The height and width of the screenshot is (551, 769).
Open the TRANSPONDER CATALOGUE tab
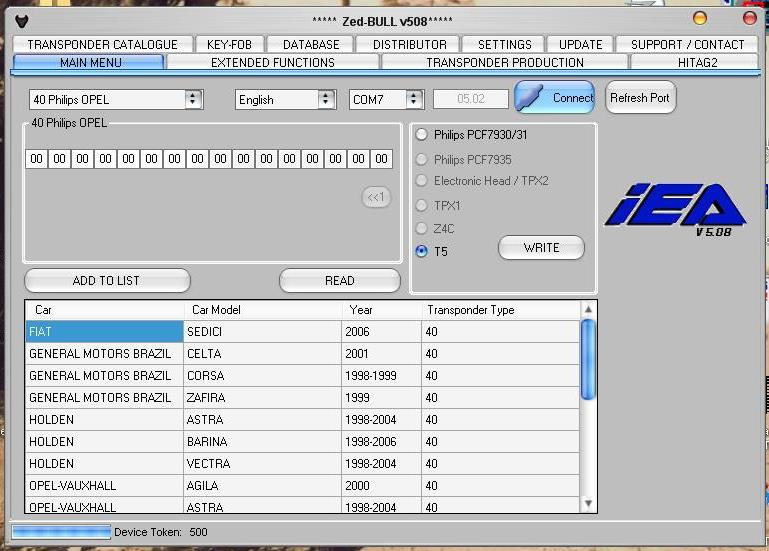[103, 45]
